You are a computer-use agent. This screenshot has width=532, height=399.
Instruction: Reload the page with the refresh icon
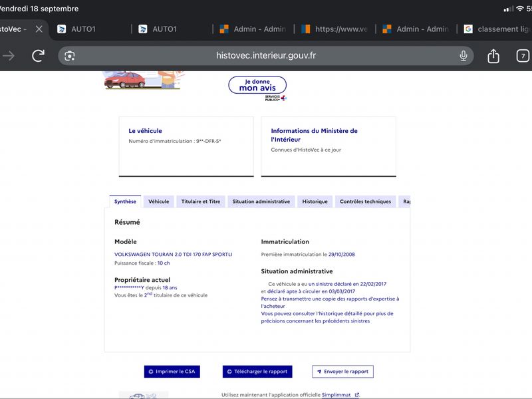(x=38, y=56)
